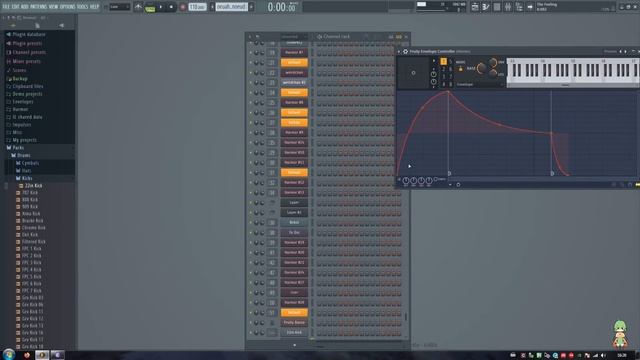Toggle the Browser panel toolbar icon
This screenshot has width=640, height=360.
coord(519,7)
